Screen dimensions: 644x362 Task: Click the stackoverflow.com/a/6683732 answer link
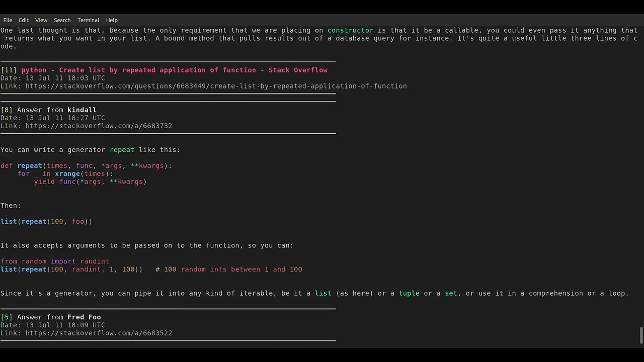(99, 126)
